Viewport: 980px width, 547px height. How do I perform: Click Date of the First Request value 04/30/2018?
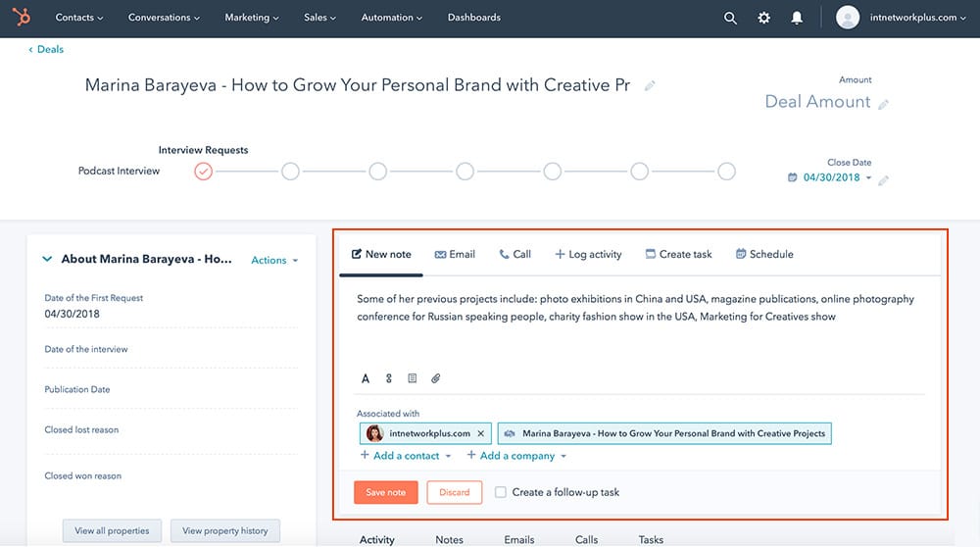tap(72, 314)
